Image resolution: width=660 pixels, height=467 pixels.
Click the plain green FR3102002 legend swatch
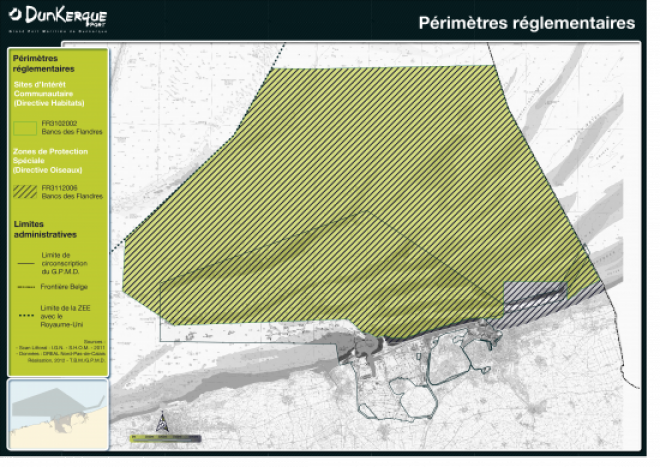pyautogui.click(x=25, y=128)
